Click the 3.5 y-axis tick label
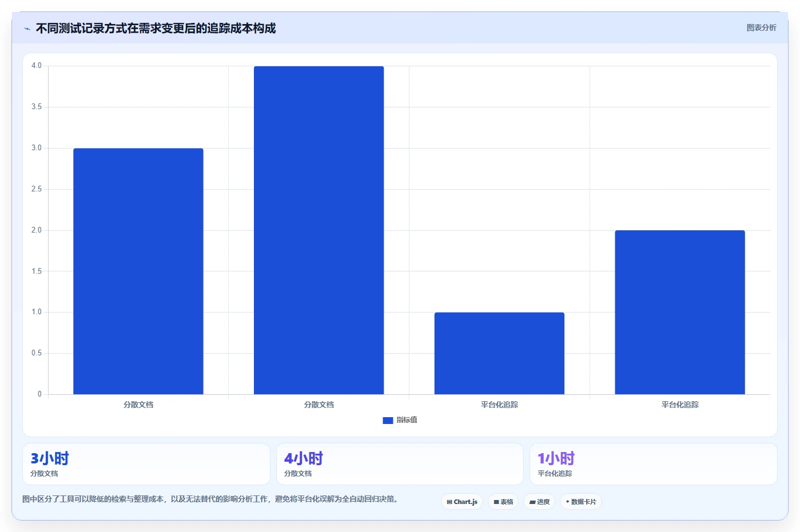Screen dimensions: 800x532 pyautogui.click(x=37, y=107)
